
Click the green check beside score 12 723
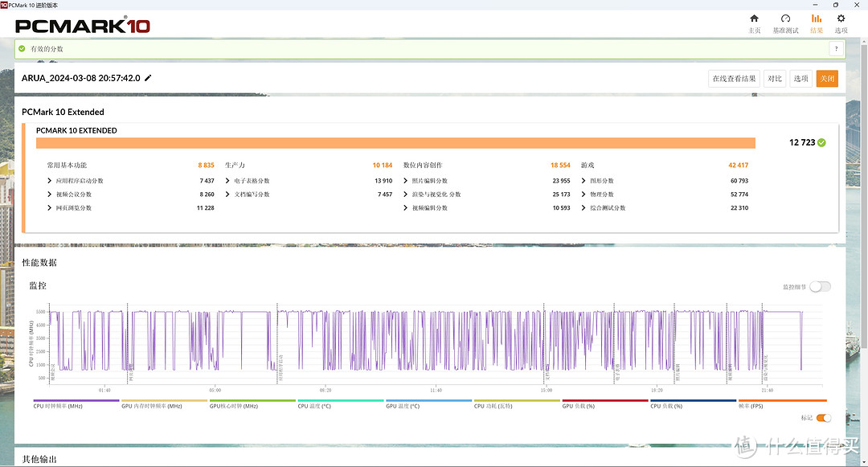tap(821, 143)
